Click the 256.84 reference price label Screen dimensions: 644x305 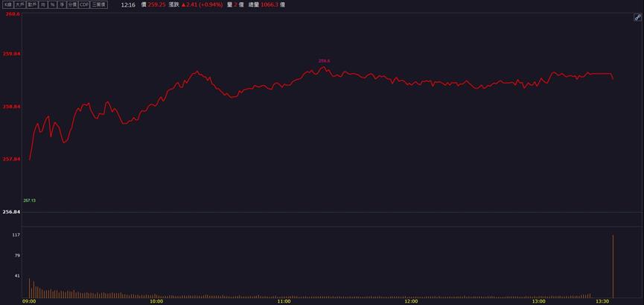click(x=11, y=212)
